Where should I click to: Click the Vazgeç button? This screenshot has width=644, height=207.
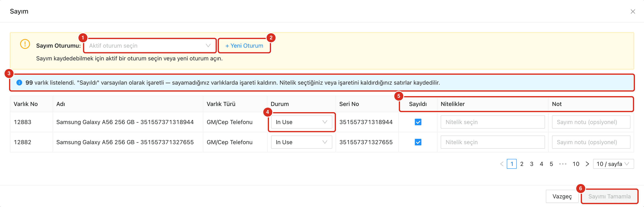562,196
